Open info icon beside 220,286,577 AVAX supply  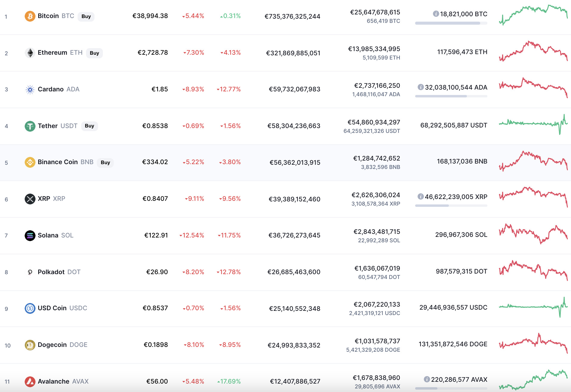427,379
